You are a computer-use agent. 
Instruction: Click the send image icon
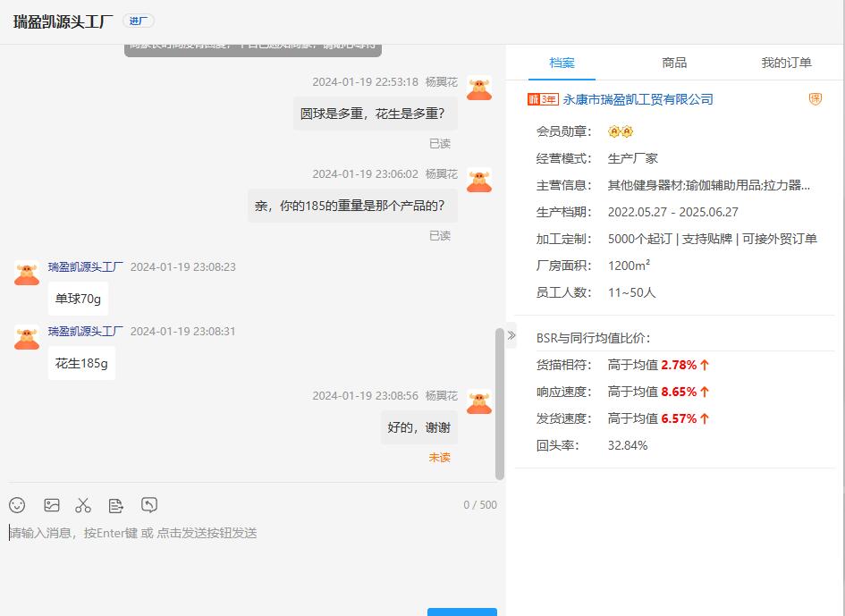coord(52,505)
